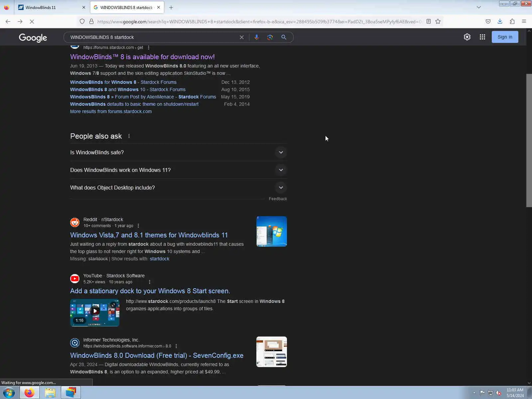Viewport: 532px width, 399px height.
Task: Go to the Google homepage logo
Action: [33, 38]
